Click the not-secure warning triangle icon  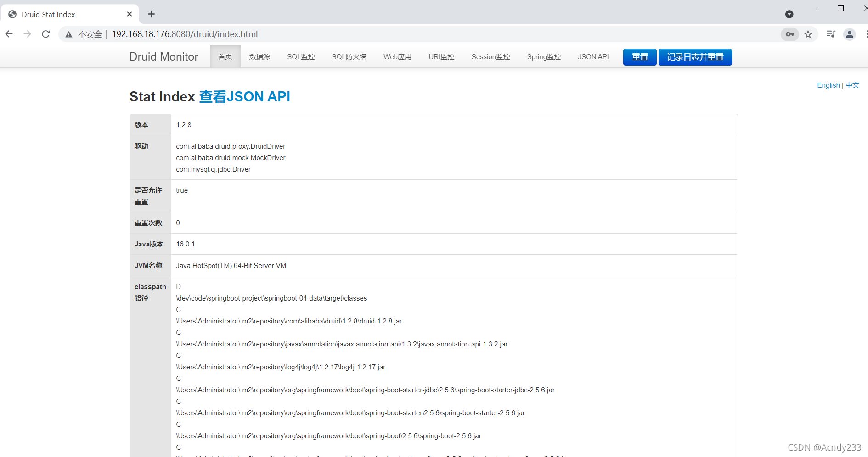point(69,34)
